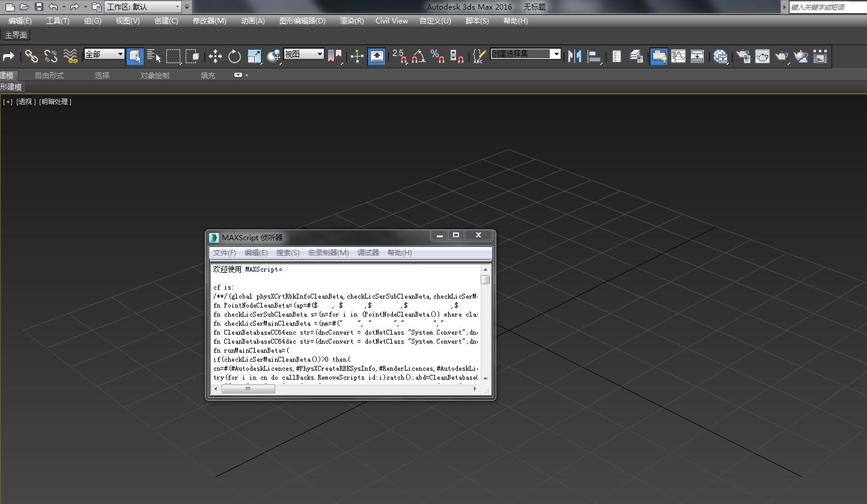
Task: Switch to 自由形式 ribbon tab
Action: [49, 76]
